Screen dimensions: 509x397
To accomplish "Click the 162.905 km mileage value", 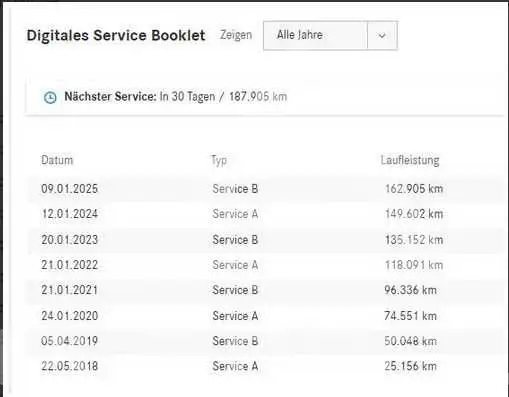I will (x=414, y=189).
